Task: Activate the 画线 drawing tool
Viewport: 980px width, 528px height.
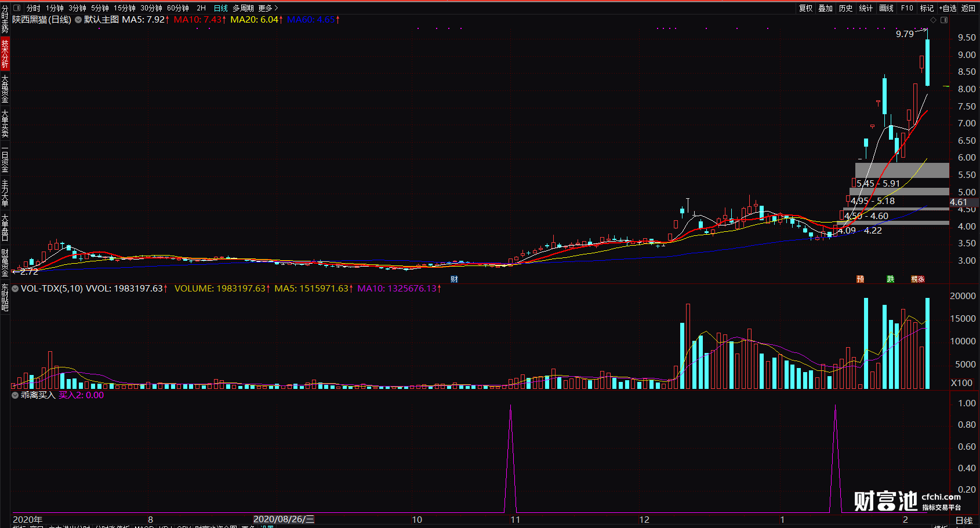Action: (886, 8)
